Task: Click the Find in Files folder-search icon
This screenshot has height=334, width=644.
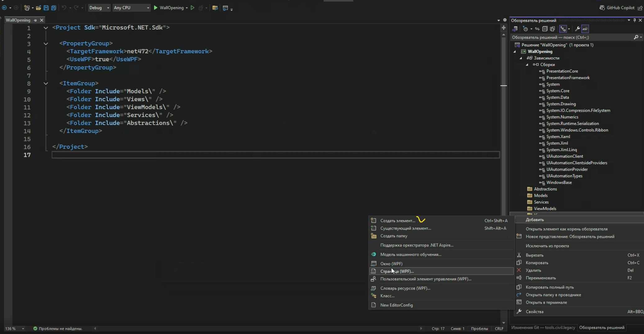Action: click(x=215, y=8)
